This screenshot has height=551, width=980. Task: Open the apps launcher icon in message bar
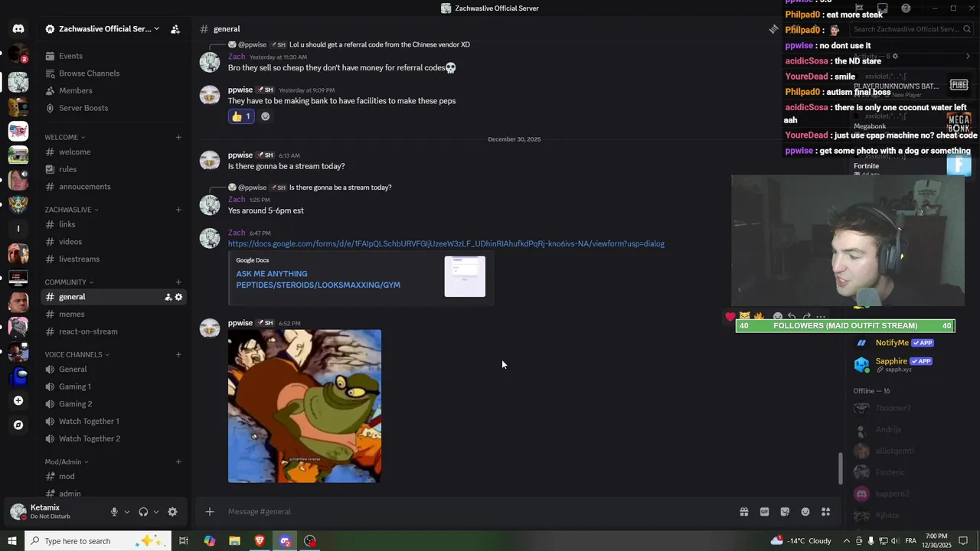coord(825,512)
